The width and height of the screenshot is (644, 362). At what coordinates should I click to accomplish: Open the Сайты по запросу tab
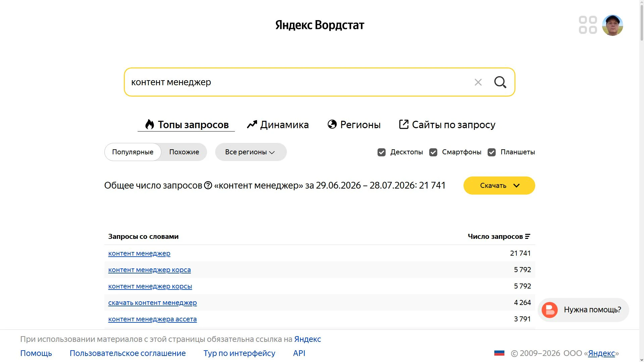point(447,124)
